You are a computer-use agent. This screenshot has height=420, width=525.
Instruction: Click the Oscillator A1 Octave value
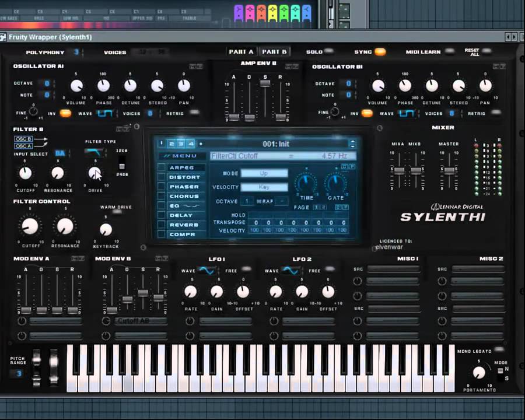click(x=47, y=83)
